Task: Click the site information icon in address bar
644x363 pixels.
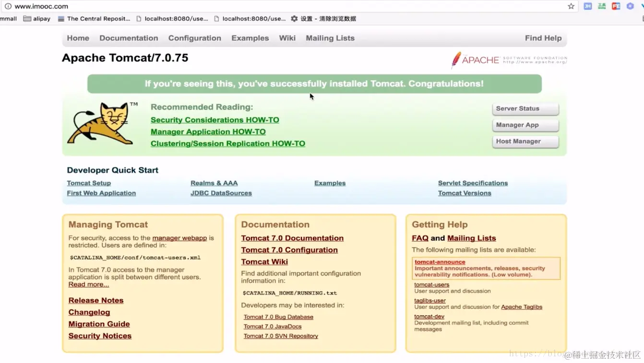Action: tap(8, 6)
